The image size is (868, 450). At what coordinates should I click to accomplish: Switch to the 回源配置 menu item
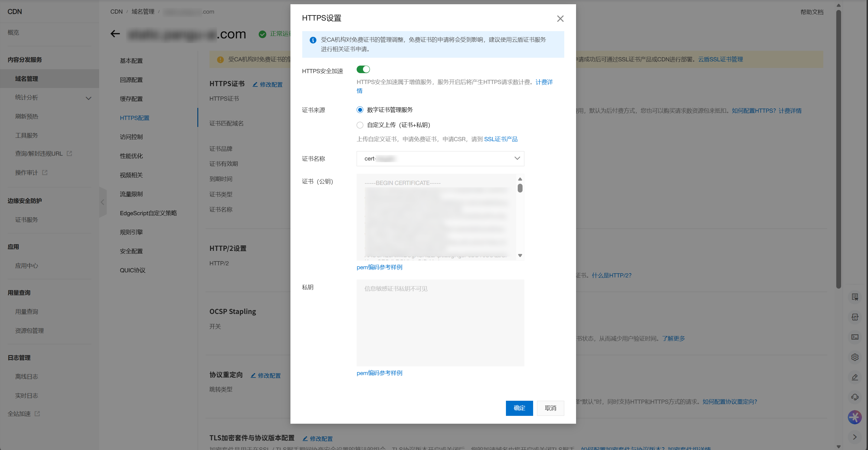coord(132,79)
